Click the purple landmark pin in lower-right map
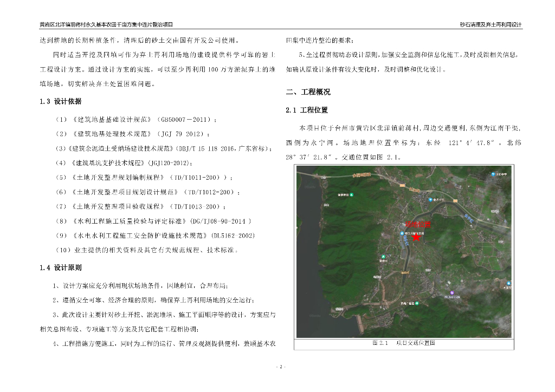This screenshot has width=555, height=392. tap(452, 293)
